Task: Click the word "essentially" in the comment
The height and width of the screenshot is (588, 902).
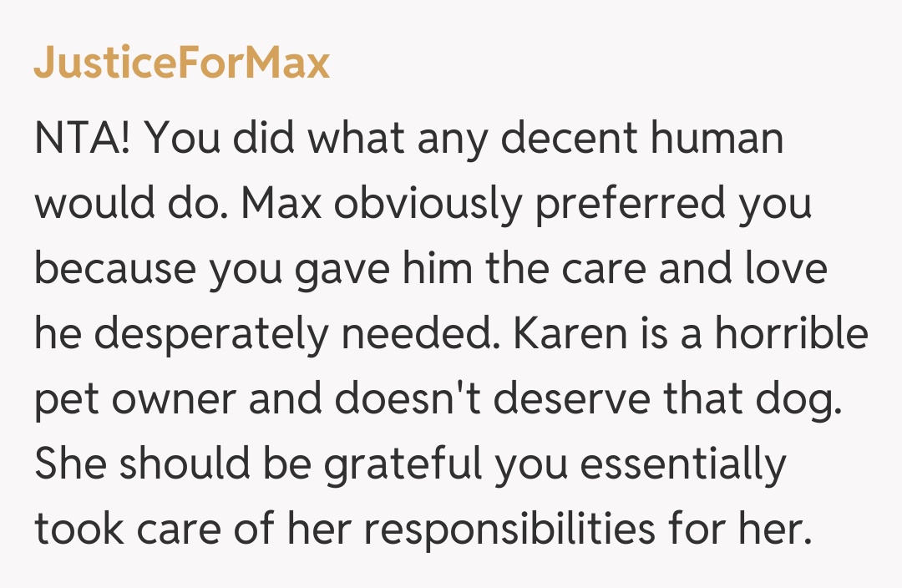Action: tap(683, 464)
